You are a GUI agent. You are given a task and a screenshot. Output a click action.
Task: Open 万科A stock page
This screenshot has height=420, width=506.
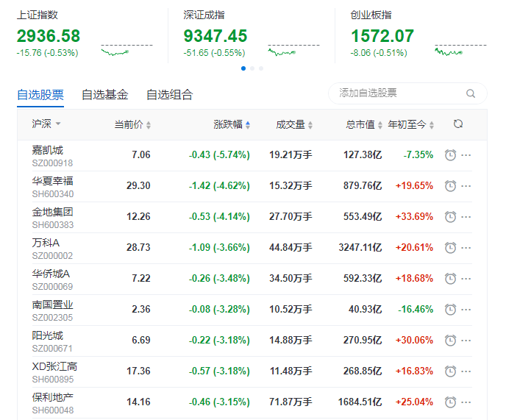(x=46, y=243)
